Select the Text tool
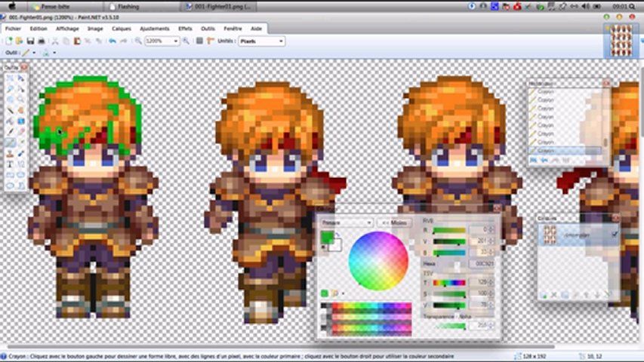 tap(10, 164)
